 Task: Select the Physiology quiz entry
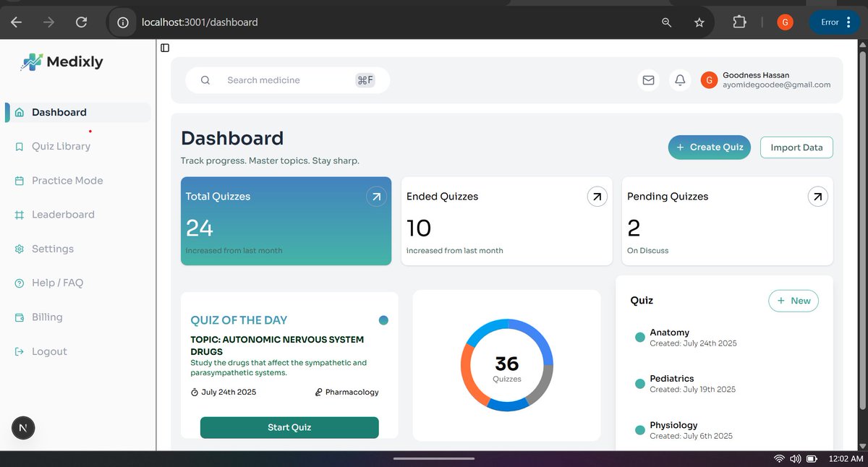pyautogui.click(x=724, y=430)
